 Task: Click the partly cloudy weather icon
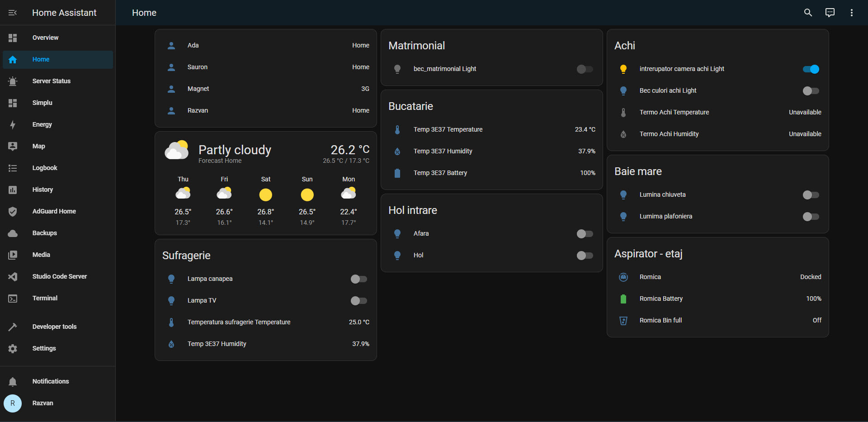point(177,150)
